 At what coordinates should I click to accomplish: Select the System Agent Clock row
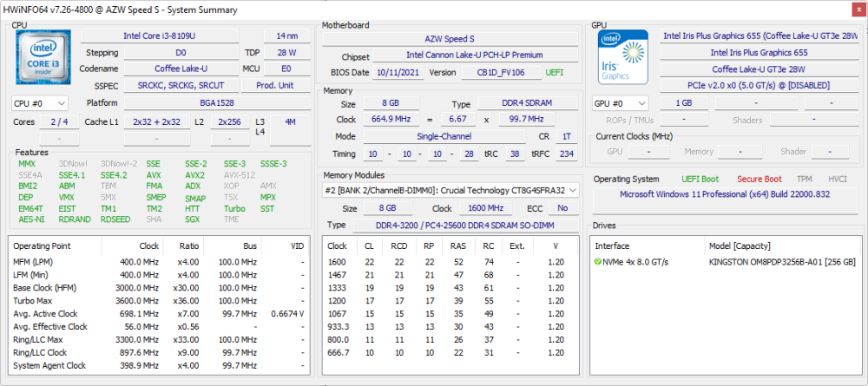pyautogui.click(x=159, y=365)
